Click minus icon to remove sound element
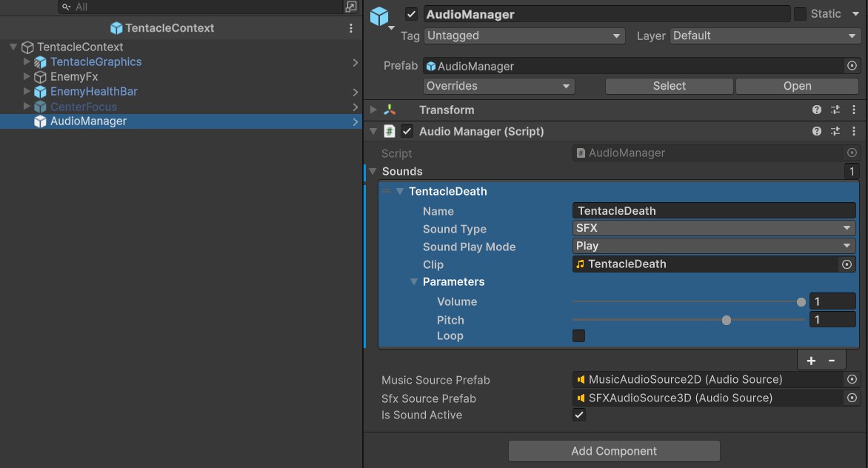868x468 pixels. 832,361
